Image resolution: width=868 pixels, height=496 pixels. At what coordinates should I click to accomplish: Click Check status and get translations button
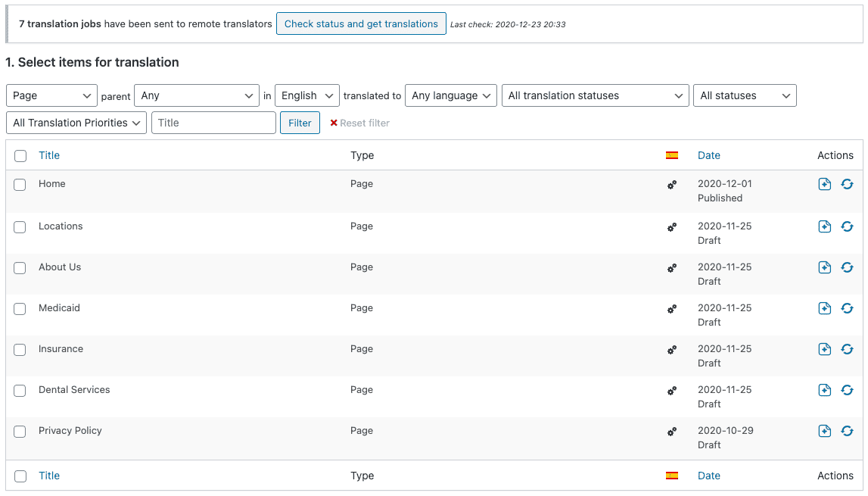coord(361,23)
